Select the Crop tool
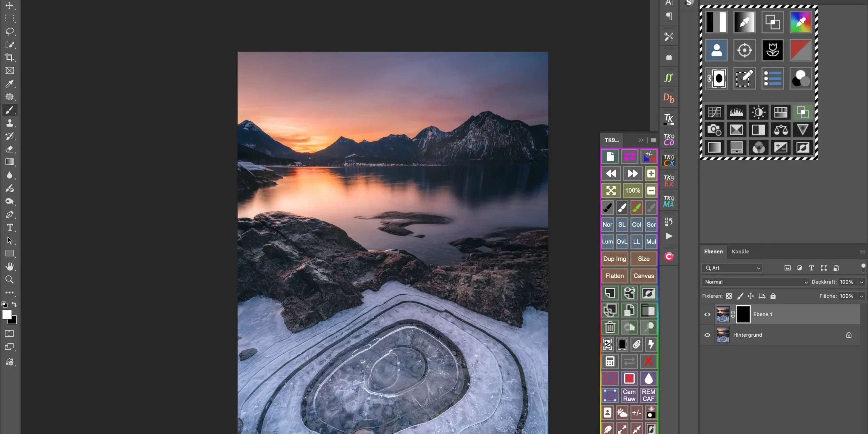868x434 pixels. click(x=9, y=57)
